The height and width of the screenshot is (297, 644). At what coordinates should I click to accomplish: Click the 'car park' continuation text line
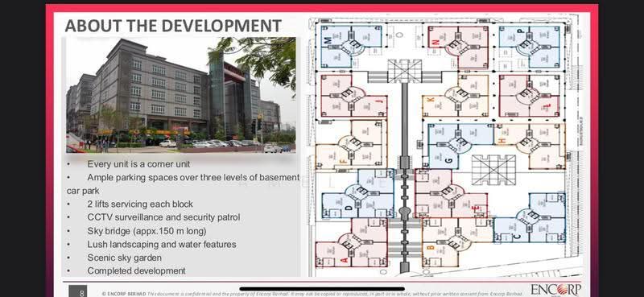coord(83,191)
